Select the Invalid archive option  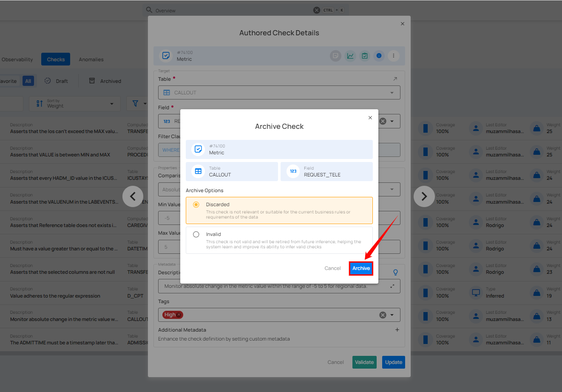[x=279, y=240]
